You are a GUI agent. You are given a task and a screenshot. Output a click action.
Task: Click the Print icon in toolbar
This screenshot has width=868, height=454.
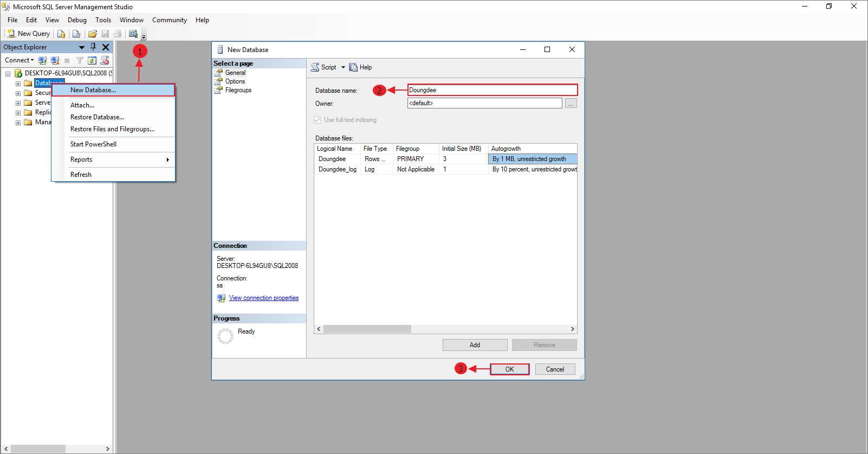coord(117,34)
